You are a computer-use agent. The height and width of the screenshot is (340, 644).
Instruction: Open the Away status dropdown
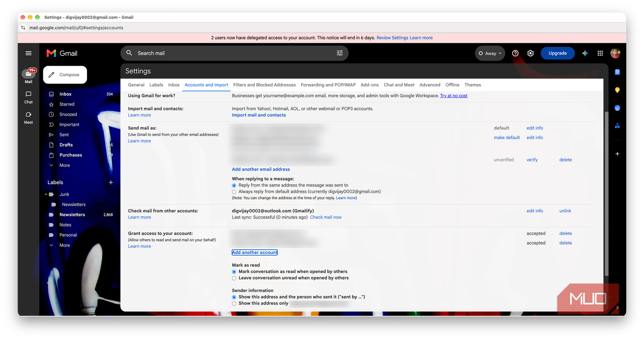point(490,54)
